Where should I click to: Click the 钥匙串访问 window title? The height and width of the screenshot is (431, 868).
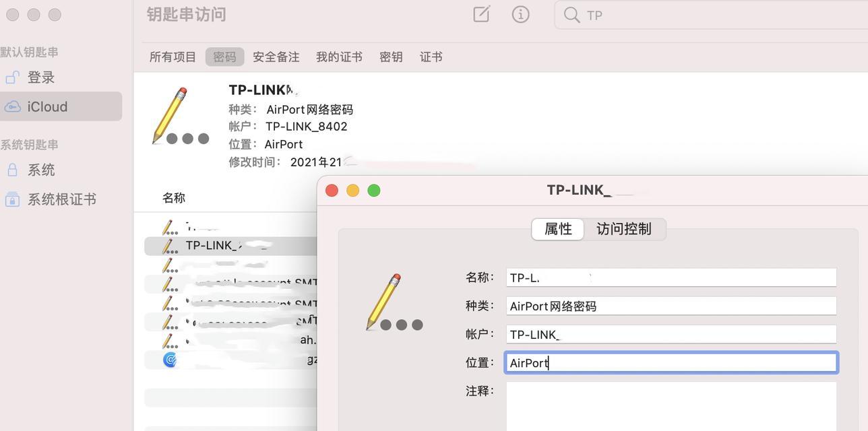186,14
